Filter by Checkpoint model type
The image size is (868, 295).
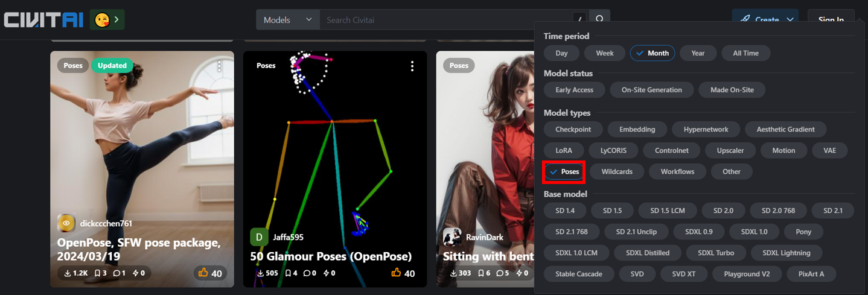pos(573,129)
